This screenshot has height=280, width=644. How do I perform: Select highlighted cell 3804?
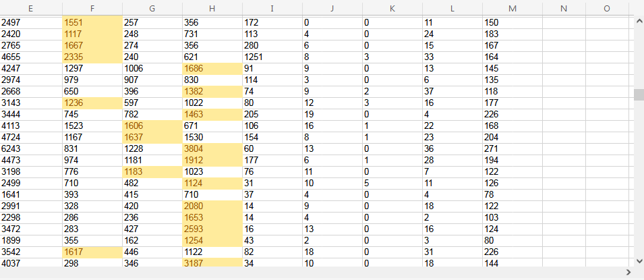click(212, 149)
